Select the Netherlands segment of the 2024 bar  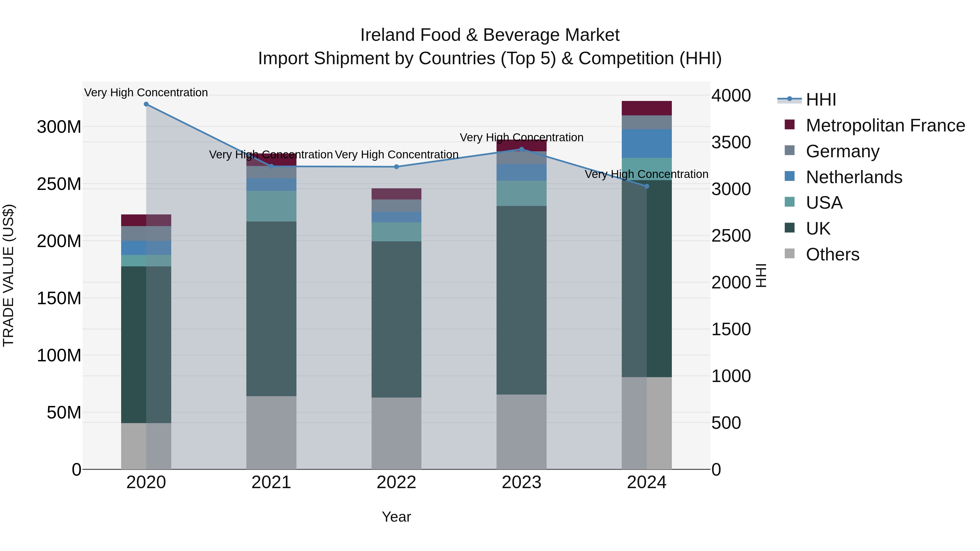point(647,144)
